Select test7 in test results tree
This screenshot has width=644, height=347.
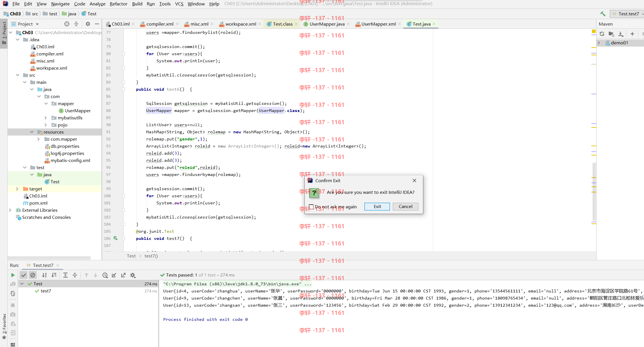(46, 291)
